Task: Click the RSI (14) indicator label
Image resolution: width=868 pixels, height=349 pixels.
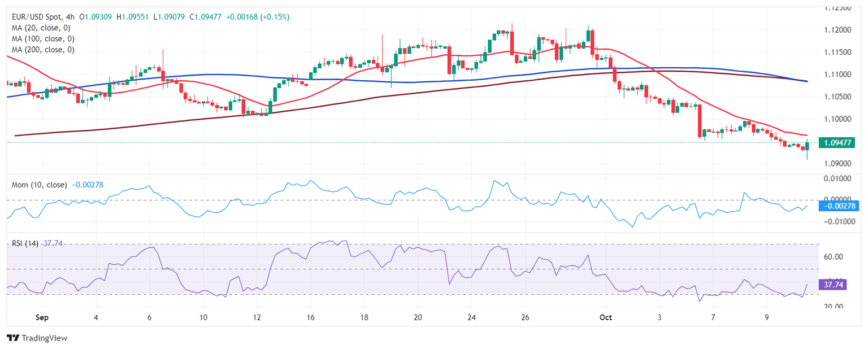Action: (x=25, y=243)
